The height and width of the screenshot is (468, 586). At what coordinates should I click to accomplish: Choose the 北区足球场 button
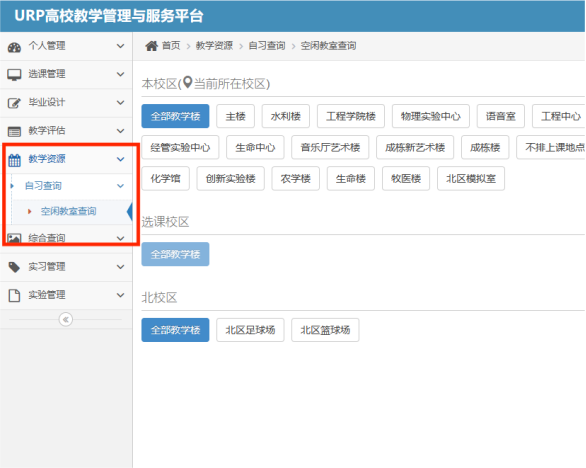tap(250, 330)
